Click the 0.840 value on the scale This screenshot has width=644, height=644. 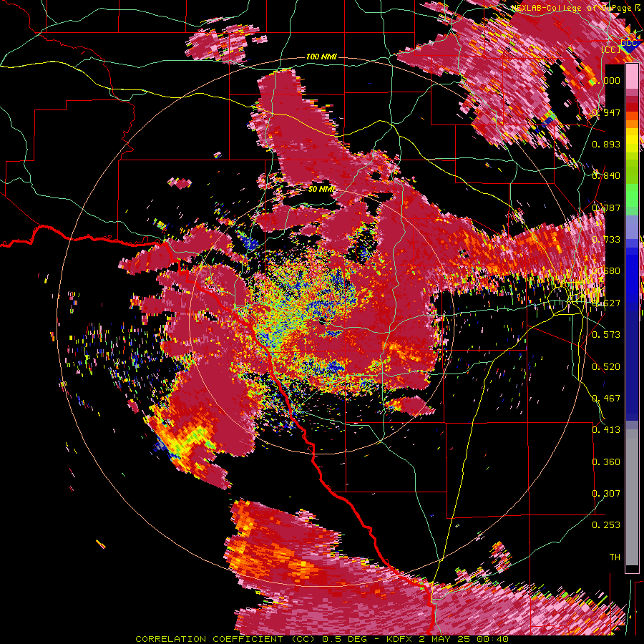606,176
